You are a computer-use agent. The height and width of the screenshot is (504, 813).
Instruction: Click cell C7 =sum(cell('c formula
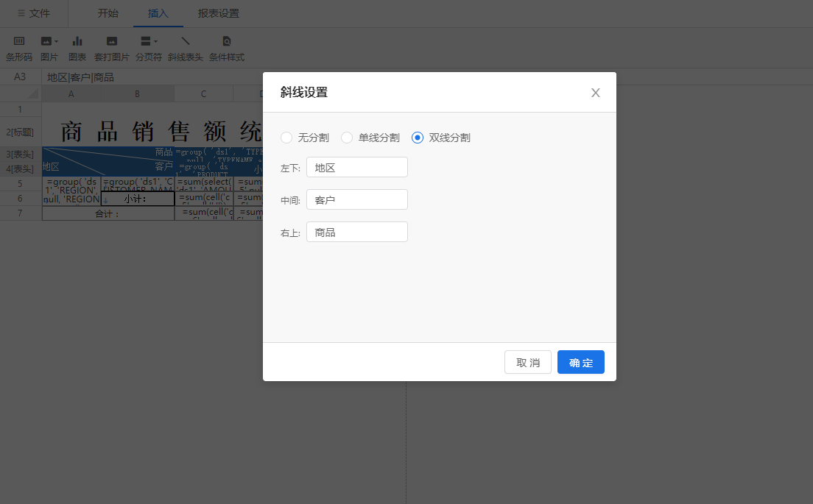204,213
